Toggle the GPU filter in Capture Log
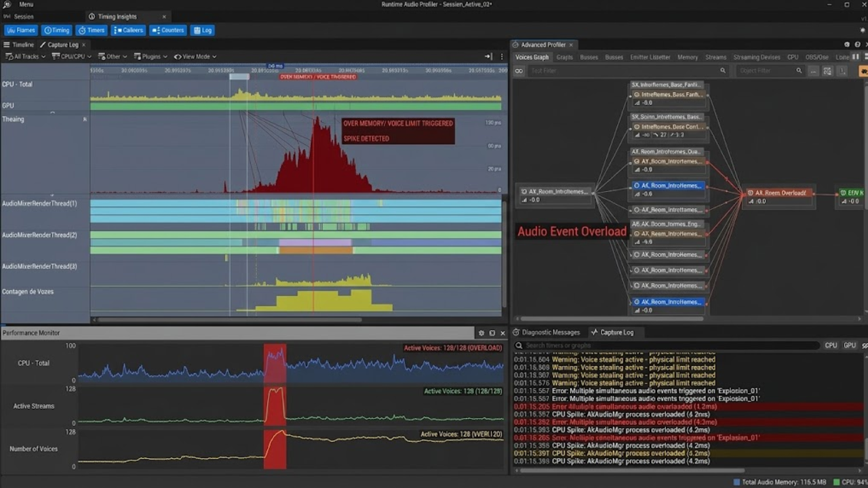868x488 pixels. pyautogui.click(x=850, y=346)
